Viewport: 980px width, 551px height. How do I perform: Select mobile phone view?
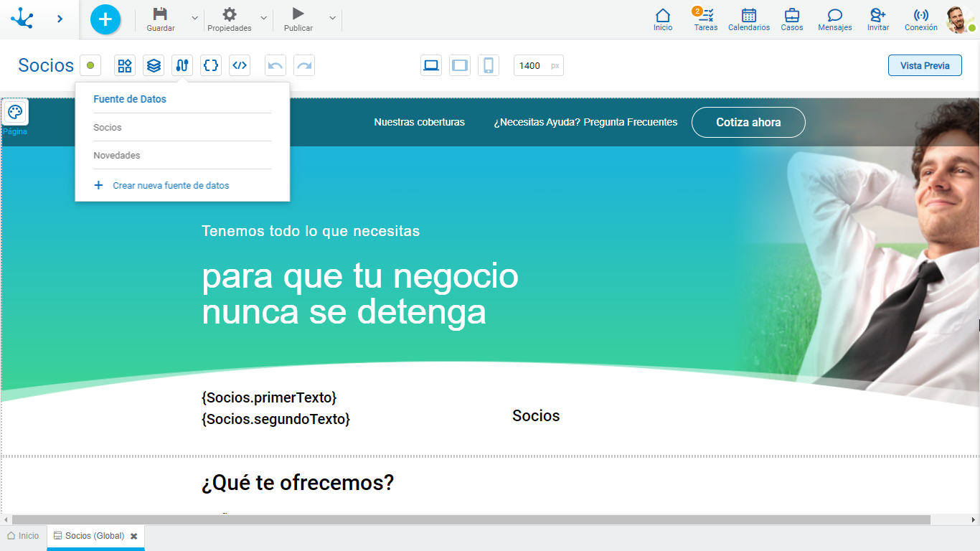coord(489,65)
